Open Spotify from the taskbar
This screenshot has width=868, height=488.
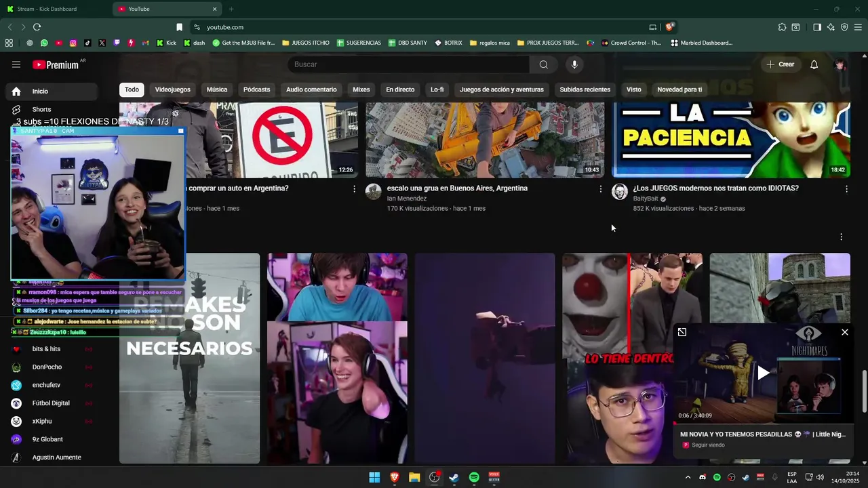coord(474,478)
